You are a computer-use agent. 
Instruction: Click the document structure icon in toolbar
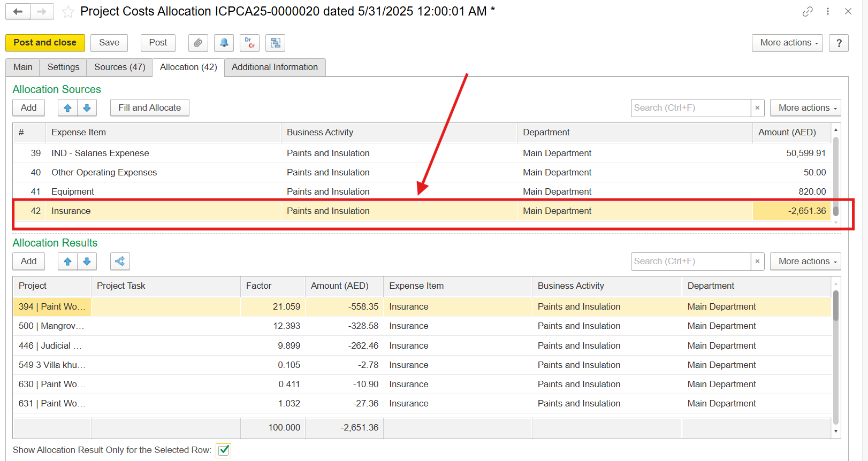(x=275, y=43)
